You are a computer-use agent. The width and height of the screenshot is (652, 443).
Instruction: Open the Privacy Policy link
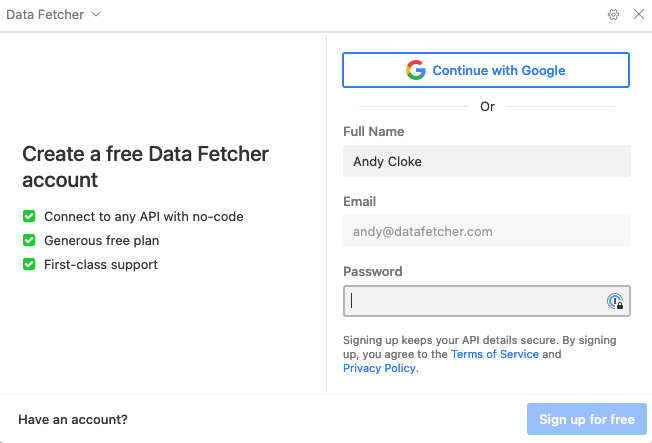pos(379,368)
